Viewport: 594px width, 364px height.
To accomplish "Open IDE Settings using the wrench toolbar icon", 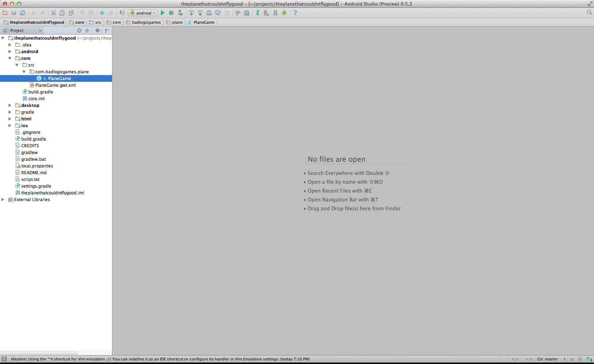I will tap(237, 13).
